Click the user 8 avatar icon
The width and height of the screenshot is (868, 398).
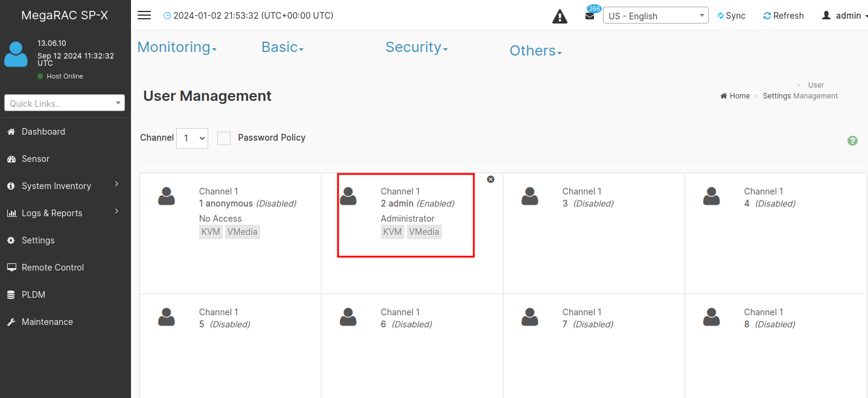tap(712, 317)
